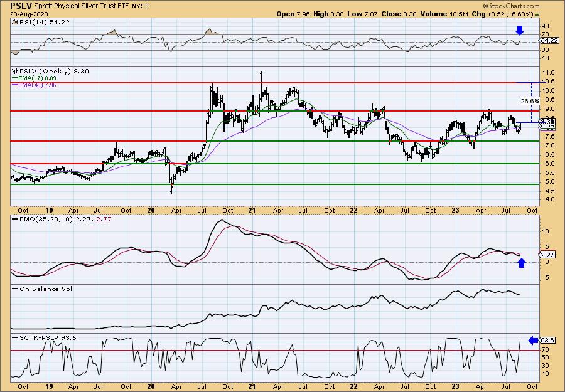The width and height of the screenshot is (565, 392).
Task: Click the 93.6 SCTR value tag on the right axis
Action: click(547, 341)
